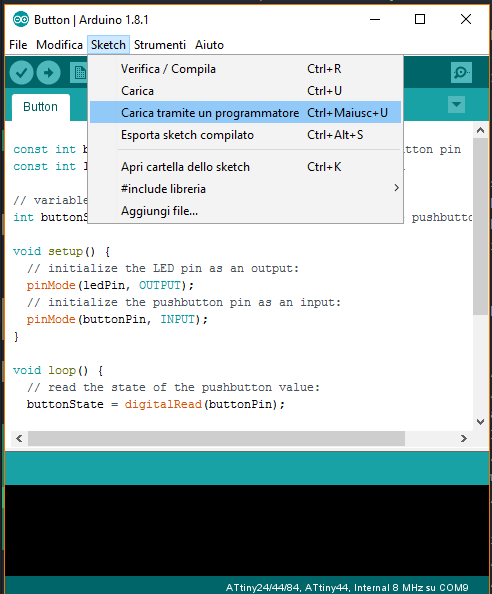492x594 pixels.
Task: Click the ATtiny44 board status text
Action: (x=347, y=588)
